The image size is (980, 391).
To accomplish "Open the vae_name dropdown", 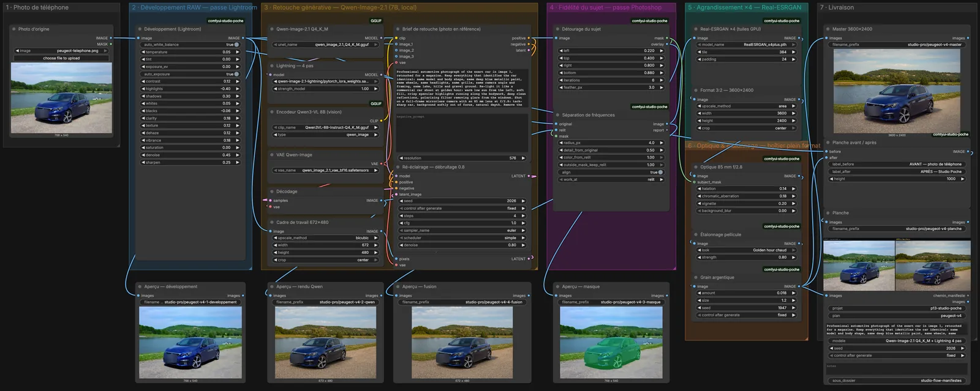I will point(326,170).
